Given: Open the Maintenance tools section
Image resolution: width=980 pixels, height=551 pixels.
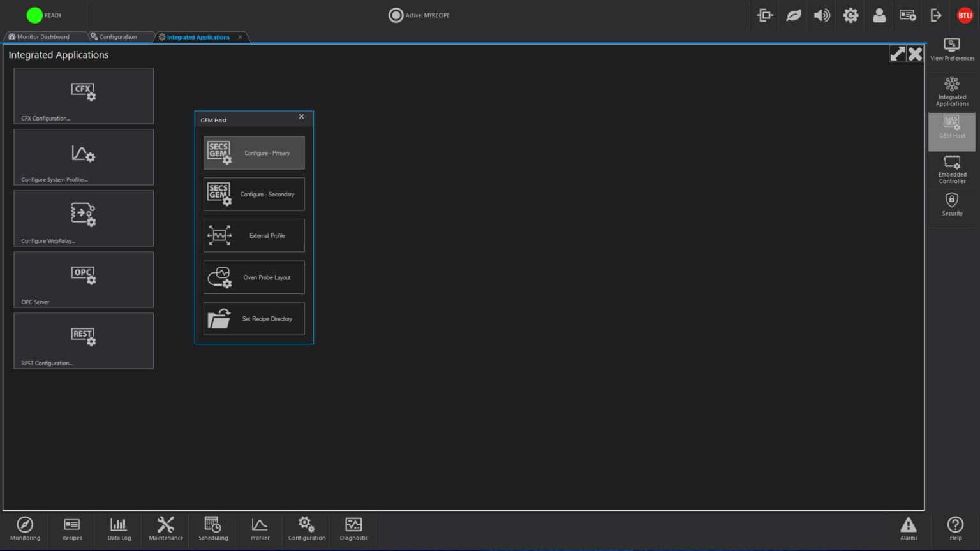Looking at the screenshot, I should click(x=166, y=529).
